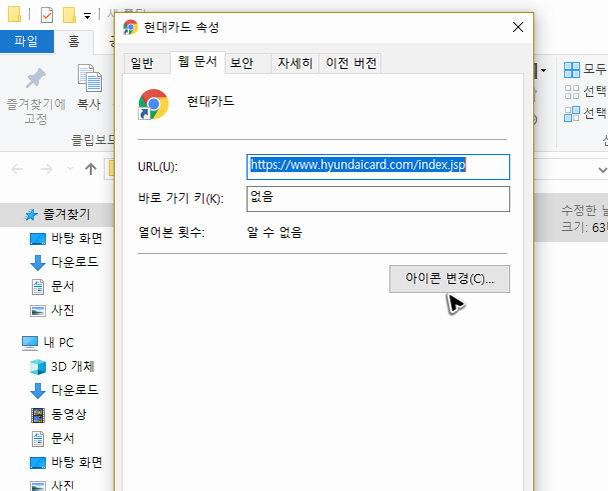608x491 pixels.
Task: Open 문서 under 내 PC
Action: point(62,439)
